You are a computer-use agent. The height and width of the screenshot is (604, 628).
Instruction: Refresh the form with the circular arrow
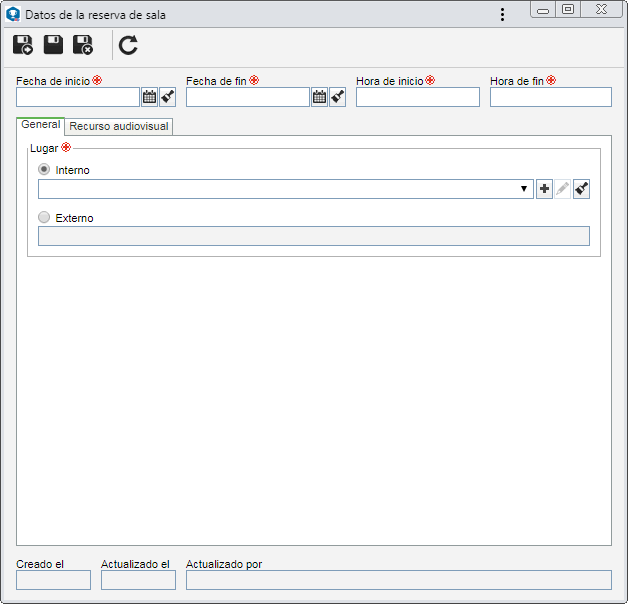pos(128,45)
